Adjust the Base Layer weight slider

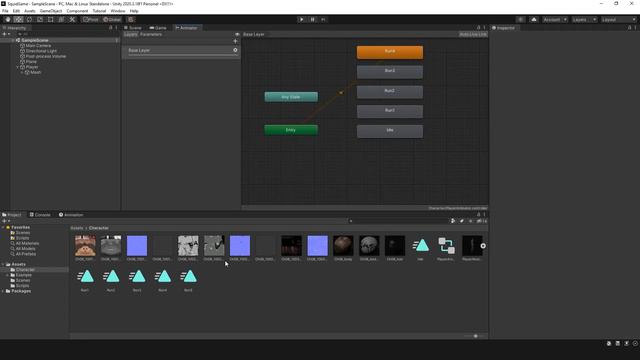pos(183,55)
